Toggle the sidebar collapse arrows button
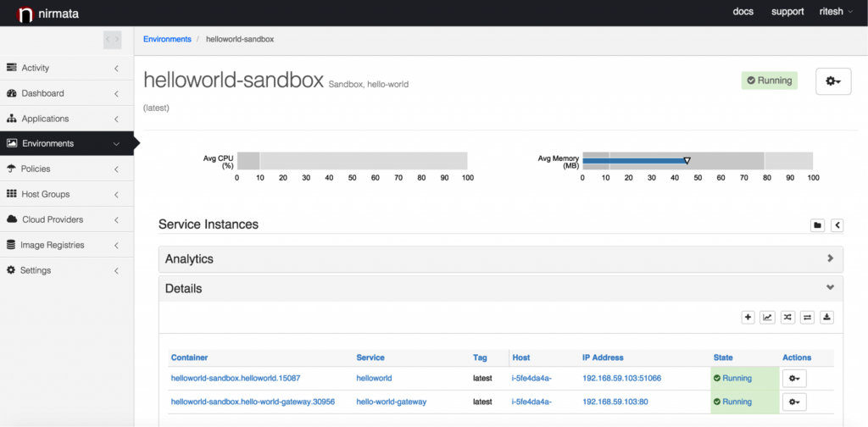868x427 pixels. tap(113, 40)
